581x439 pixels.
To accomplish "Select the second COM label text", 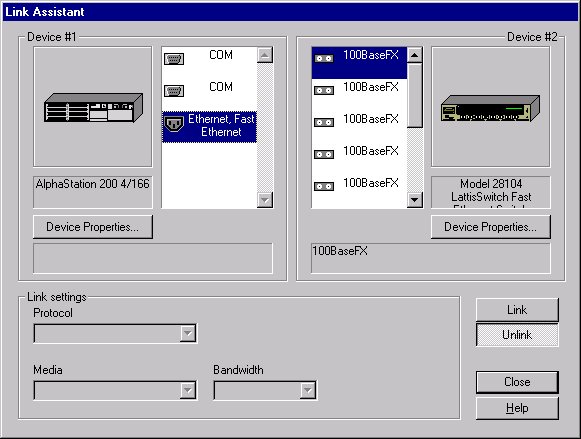I will 221,87.
